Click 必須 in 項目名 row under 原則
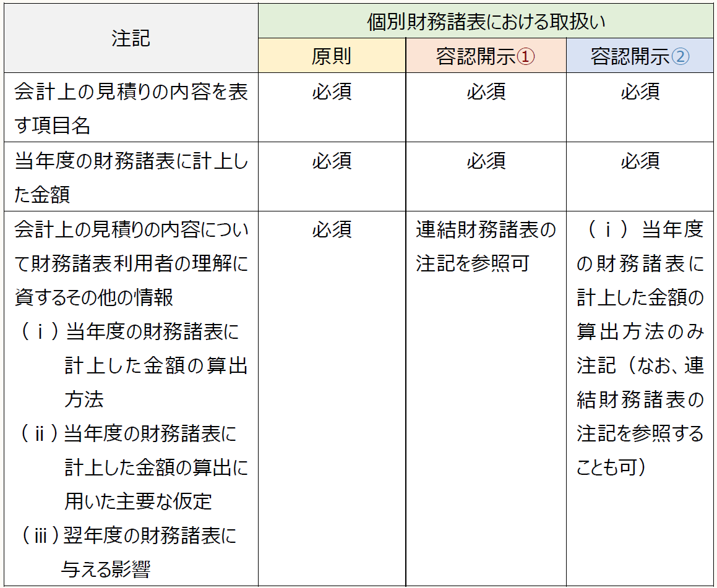 (x=332, y=92)
